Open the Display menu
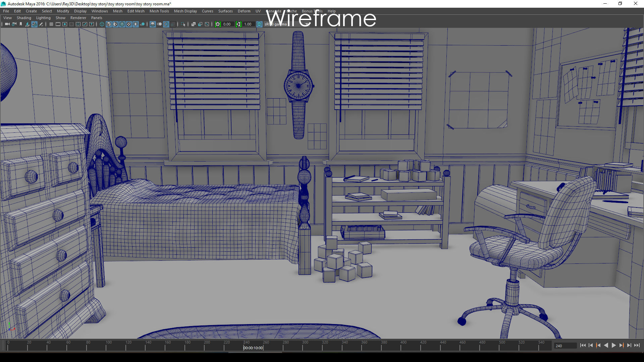 tap(80, 11)
